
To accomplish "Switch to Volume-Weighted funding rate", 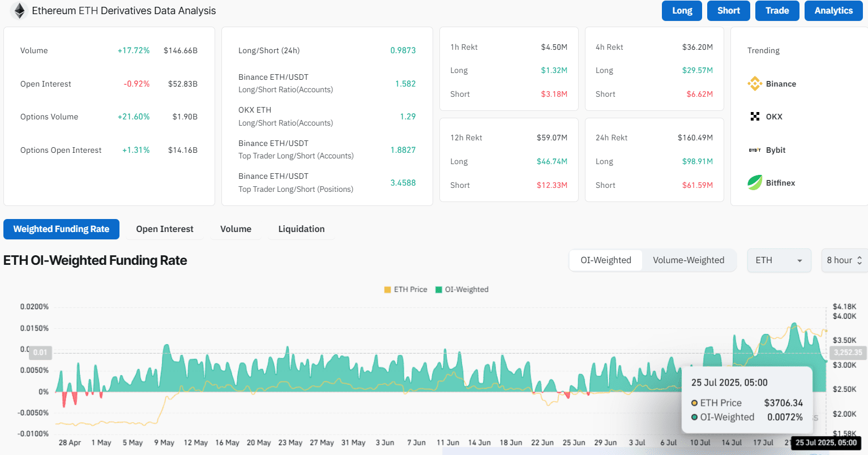I will click(x=689, y=260).
